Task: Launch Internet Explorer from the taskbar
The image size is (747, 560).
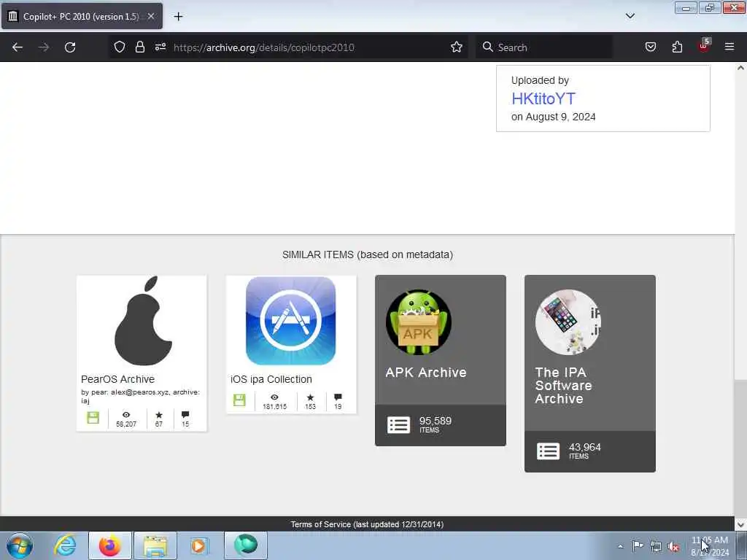Action: coord(65,545)
